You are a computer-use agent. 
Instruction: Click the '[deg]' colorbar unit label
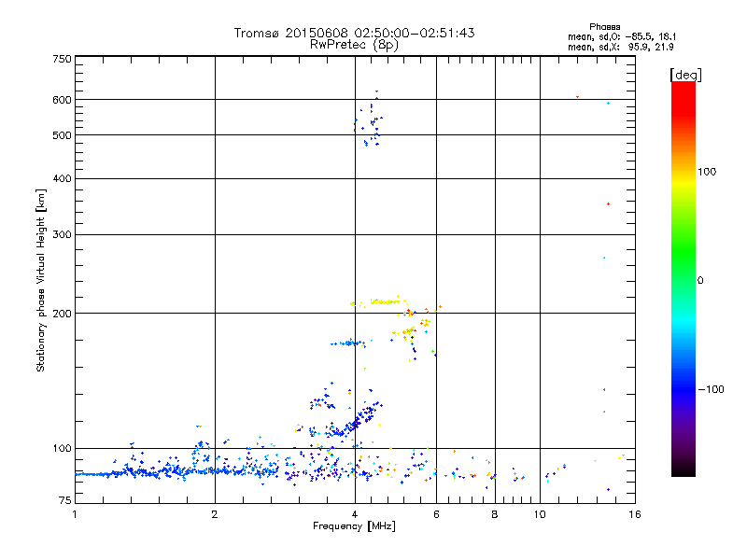point(685,75)
